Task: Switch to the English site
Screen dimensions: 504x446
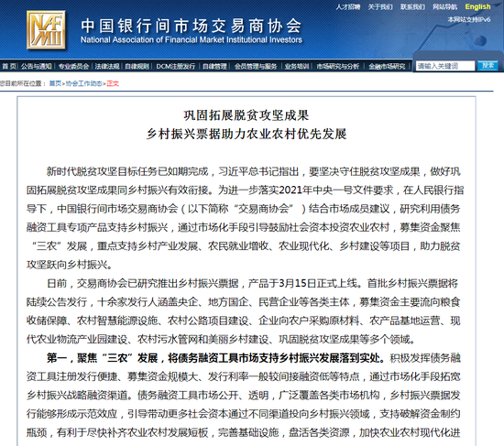Action: pyautogui.click(x=477, y=6)
